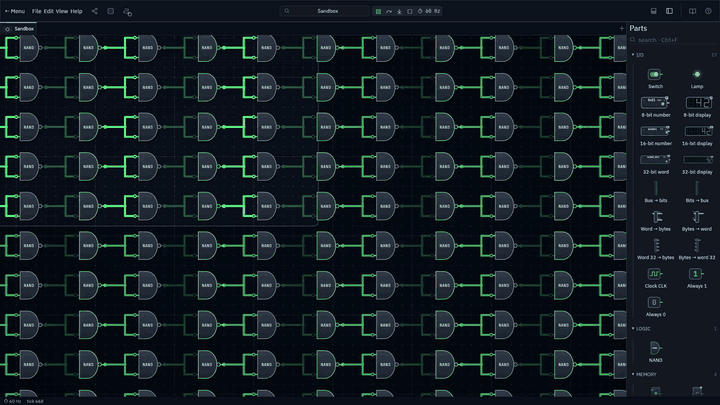Pick the 8-bit display part
The height and width of the screenshot is (405, 720).
click(697, 107)
